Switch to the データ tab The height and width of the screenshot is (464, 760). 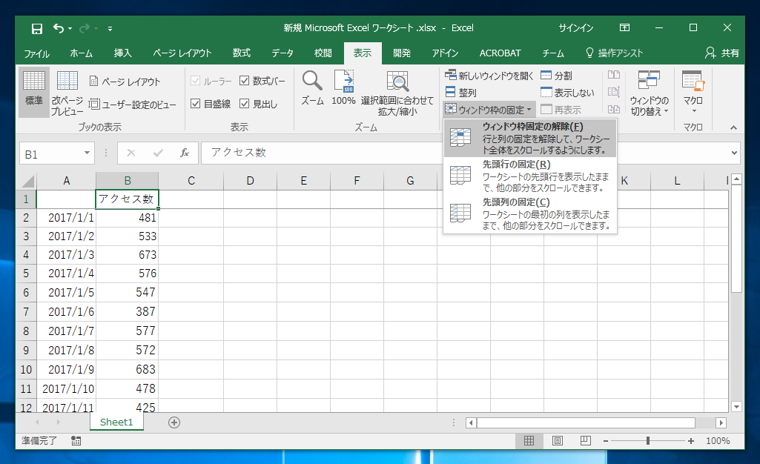coord(283,53)
